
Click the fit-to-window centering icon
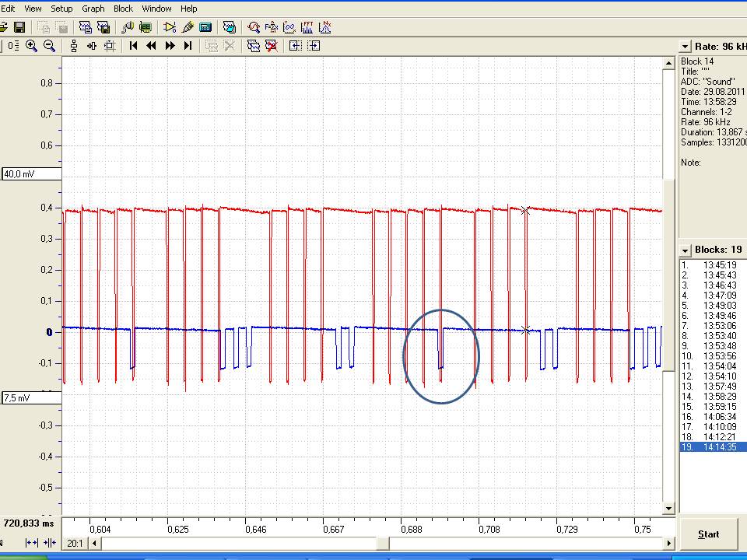pyautogui.click(x=110, y=46)
